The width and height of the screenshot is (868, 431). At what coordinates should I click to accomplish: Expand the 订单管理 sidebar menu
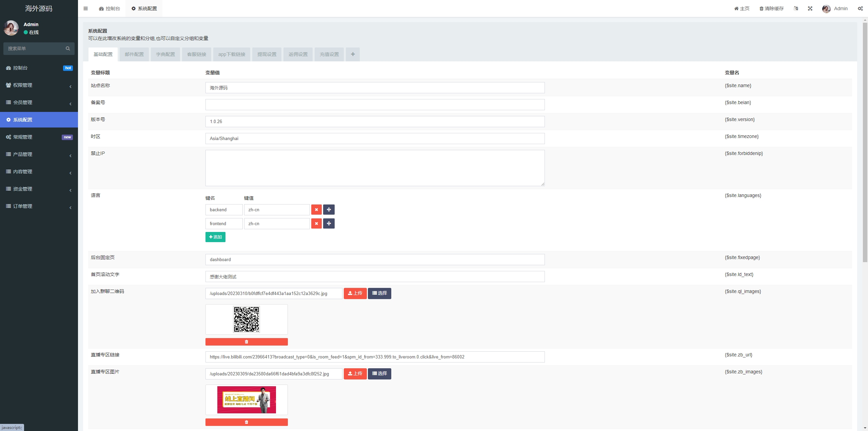click(39, 206)
